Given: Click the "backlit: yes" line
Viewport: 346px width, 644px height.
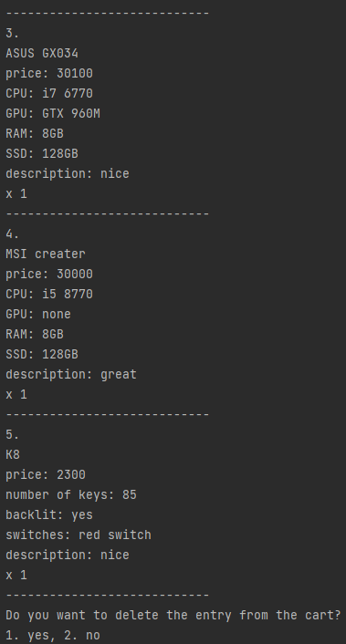Looking at the screenshot, I should [49, 515].
